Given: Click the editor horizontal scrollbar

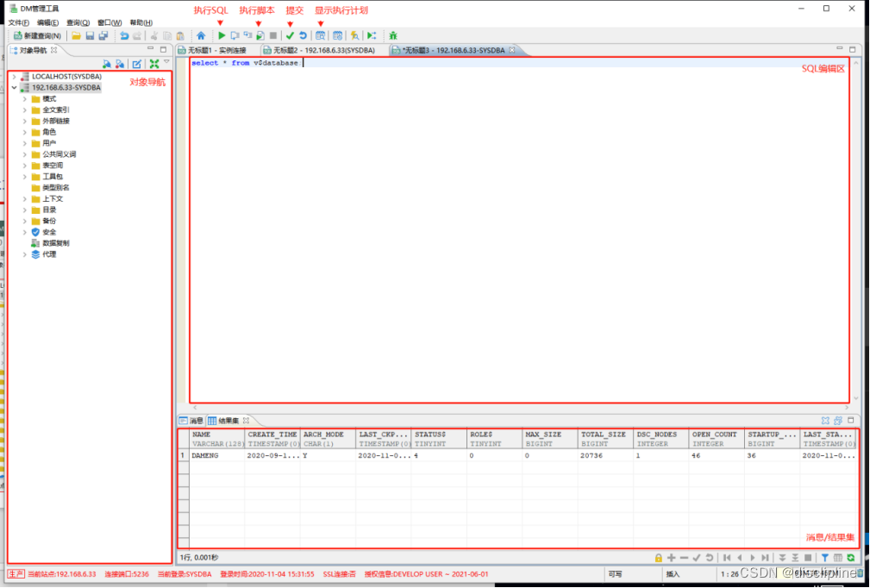Looking at the screenshot, I should 519,408.
